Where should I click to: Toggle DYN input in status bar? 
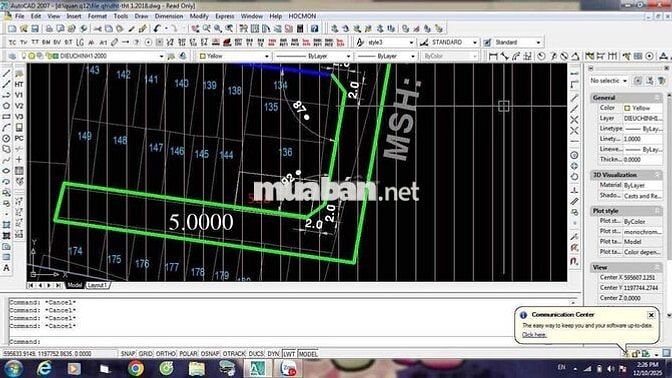click(x=273, y=354)
